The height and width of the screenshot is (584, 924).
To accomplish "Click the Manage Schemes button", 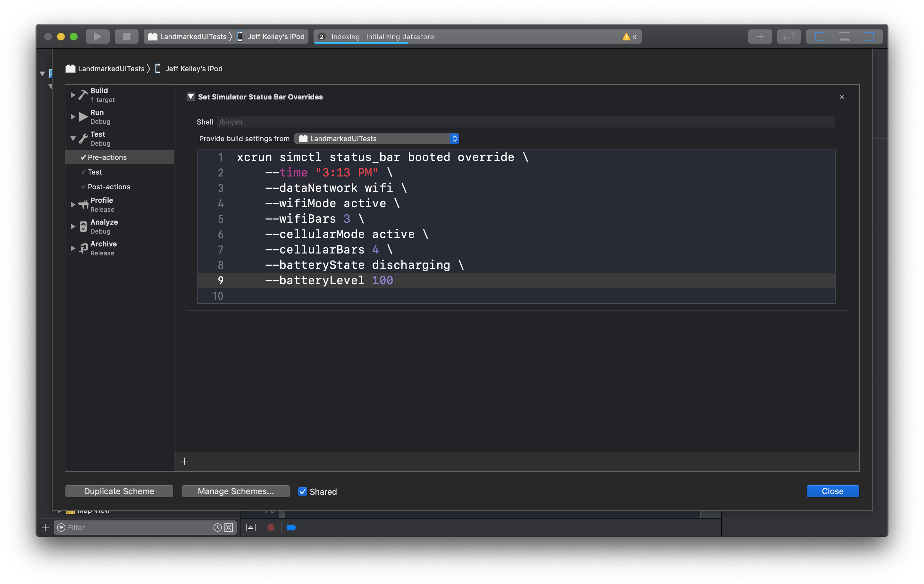I will click(x=235, y=491).
